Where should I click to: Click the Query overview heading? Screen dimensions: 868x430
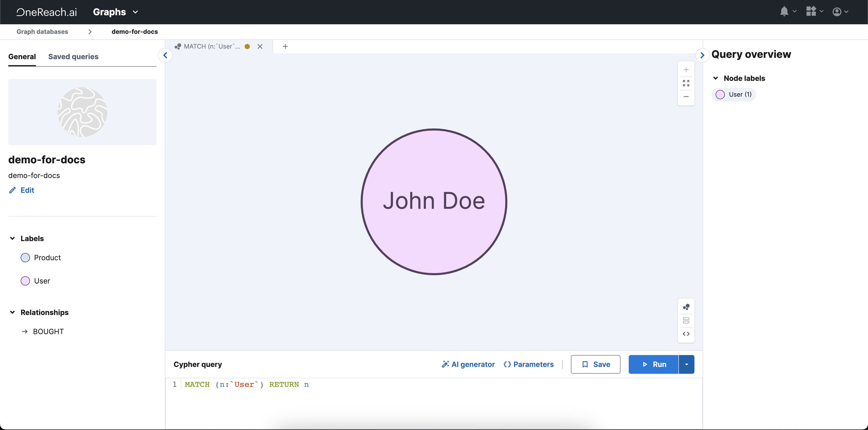pyautogui.click(x=751, y=54)
